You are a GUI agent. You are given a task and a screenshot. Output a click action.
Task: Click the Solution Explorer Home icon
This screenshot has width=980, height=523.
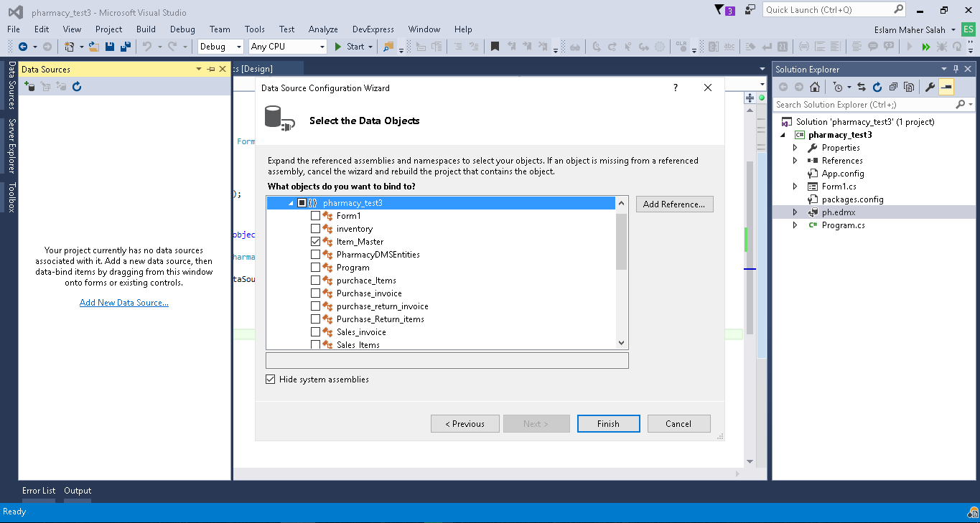click(814, 87)
